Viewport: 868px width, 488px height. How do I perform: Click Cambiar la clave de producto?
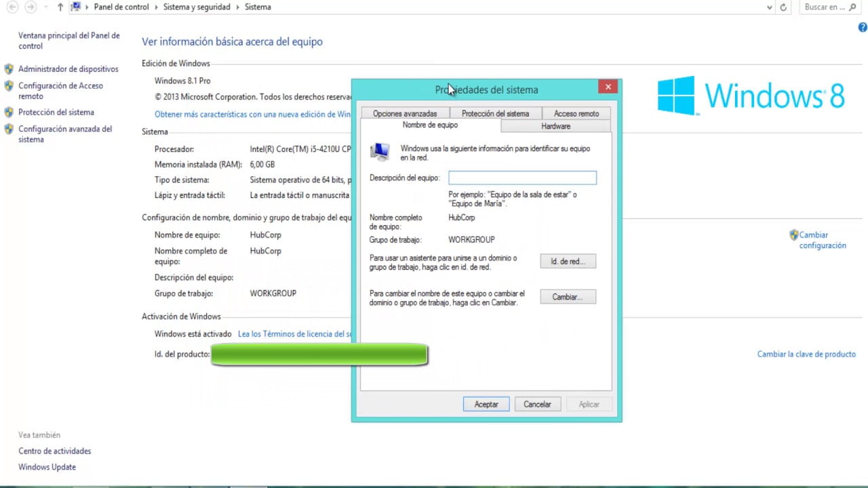[806, 354]
